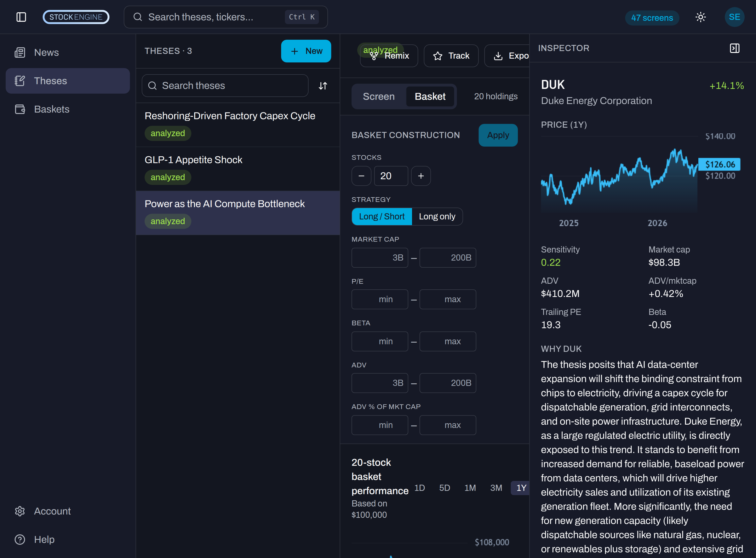The height and width of the screenshot is (558, 756).
Task: Click the stocks number field showing 20
Action: (391, 176)
